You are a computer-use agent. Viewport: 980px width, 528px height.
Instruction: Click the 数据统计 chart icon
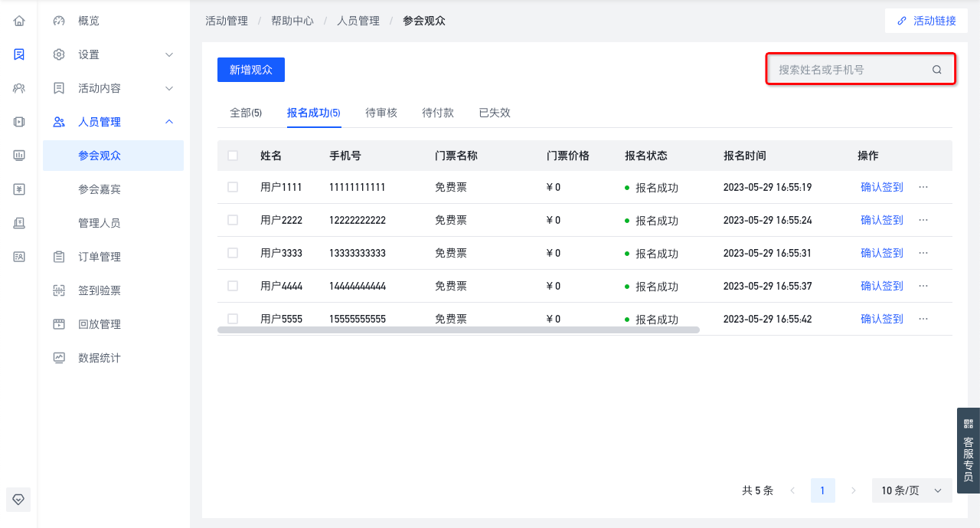click(59, 358)
